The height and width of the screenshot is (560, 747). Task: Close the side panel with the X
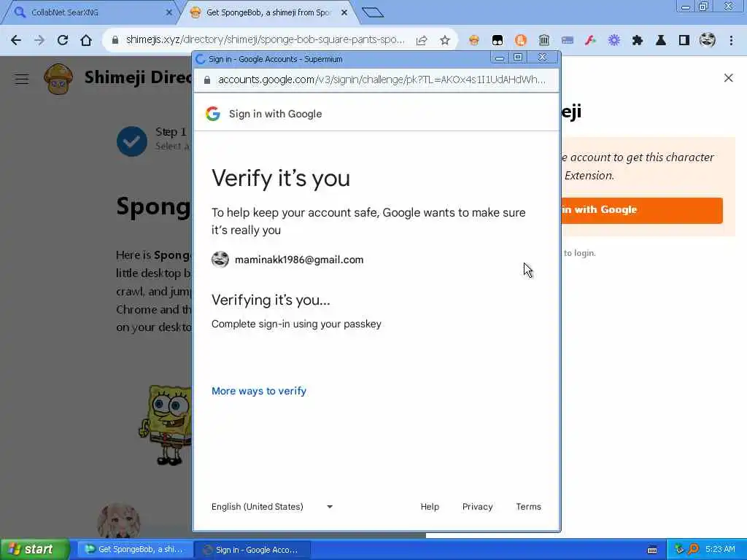pyautogui.click(x=728, y=77)
